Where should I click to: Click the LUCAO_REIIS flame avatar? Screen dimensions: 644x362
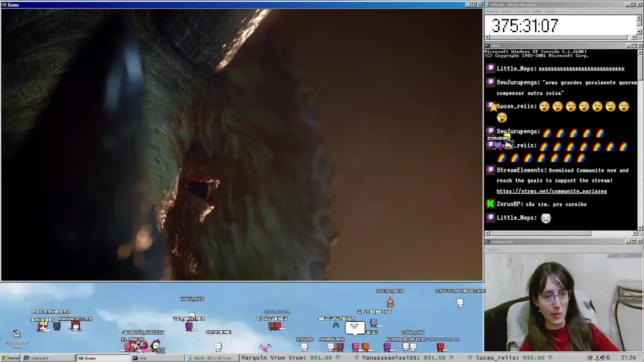[390, 302]
